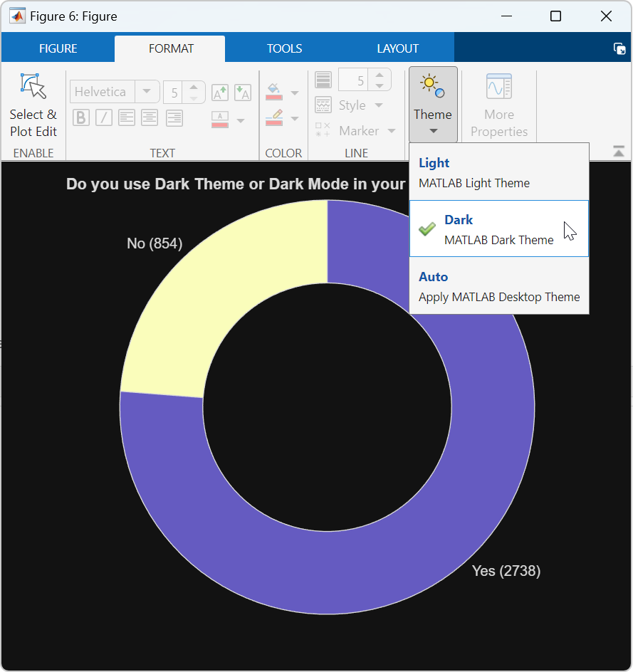Screen dimensions: 633x672
Task: Open the TOOLS ribbon tab
Action: 285,48
